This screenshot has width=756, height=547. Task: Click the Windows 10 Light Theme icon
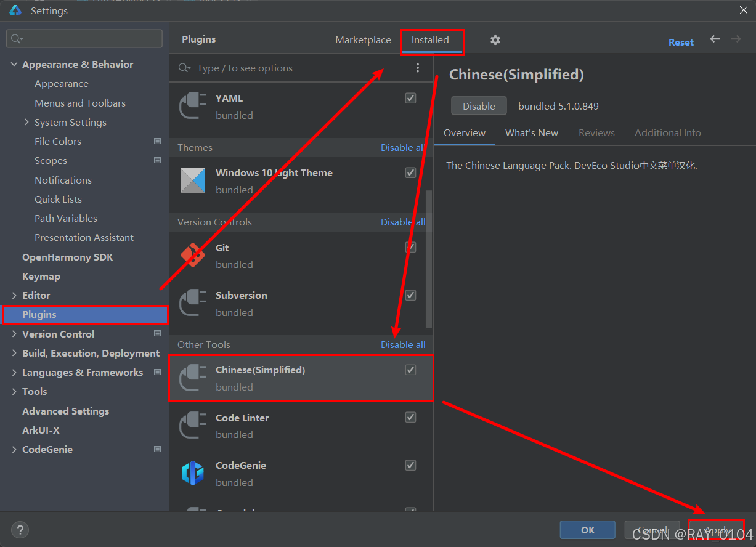[193, 180]
